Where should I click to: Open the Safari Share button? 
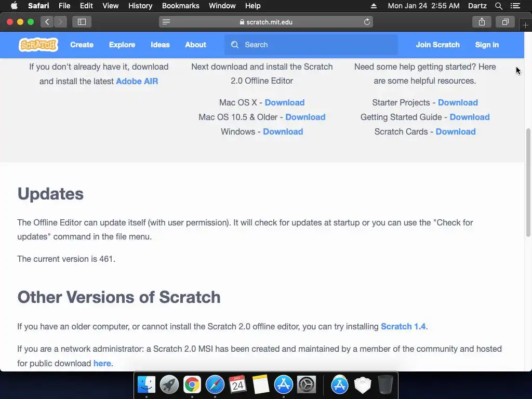(482, 22)
